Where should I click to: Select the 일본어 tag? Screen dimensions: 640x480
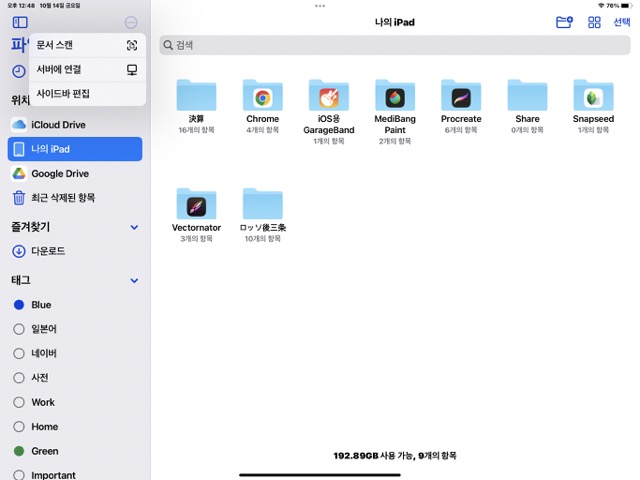75,329
